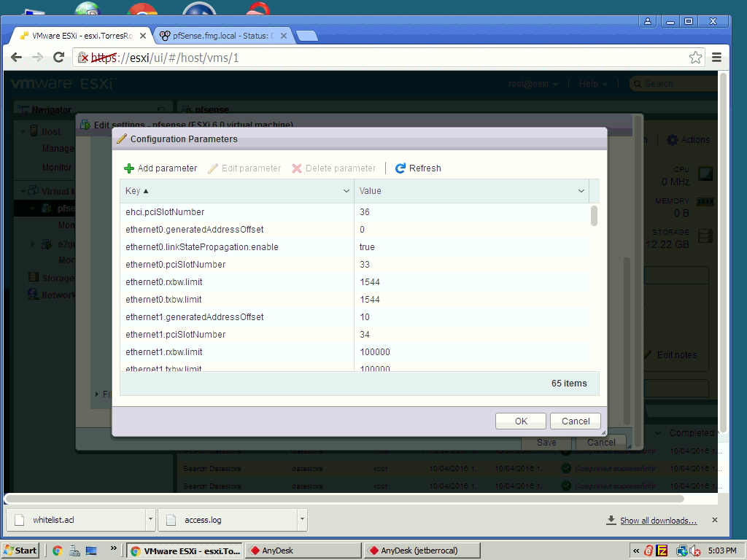Select the ehci.pciSlotNumber row
The height and width of the screenshot is (560, 747).
pos(355,212)
